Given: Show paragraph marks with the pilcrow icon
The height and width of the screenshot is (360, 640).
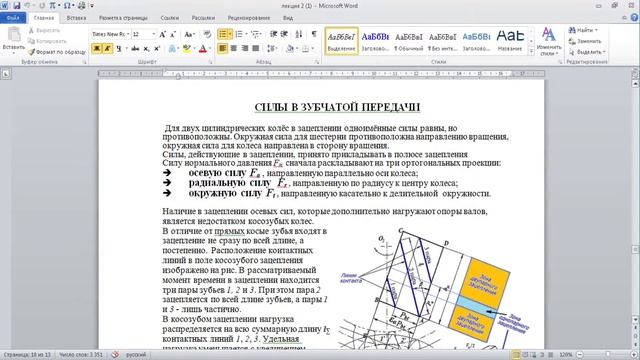Looking at the screenshot, I should click(x=314, y=34).
